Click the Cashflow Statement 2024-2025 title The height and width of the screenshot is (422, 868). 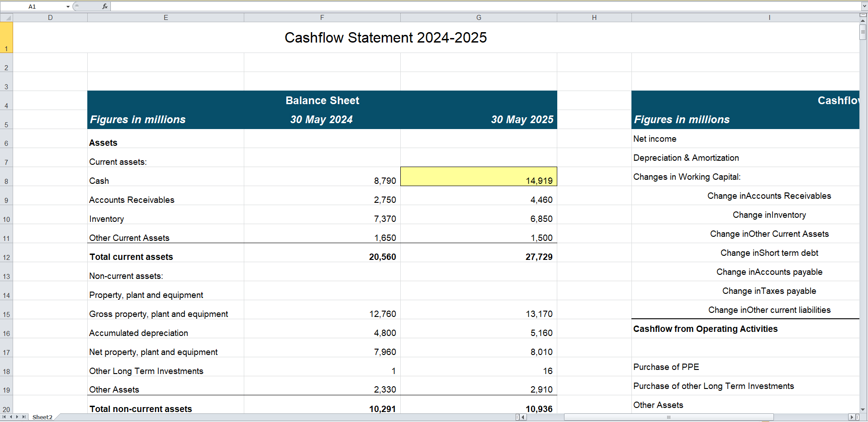pos(385,38)
